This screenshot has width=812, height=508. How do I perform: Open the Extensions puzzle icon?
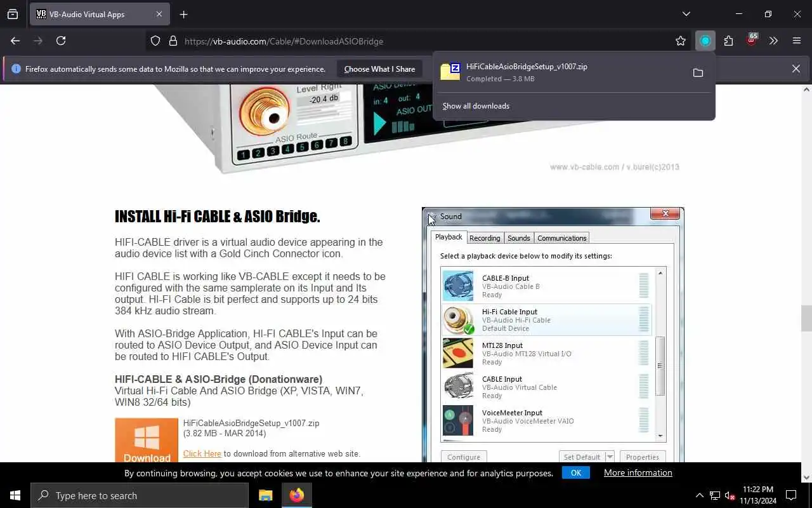pos(728,41)
